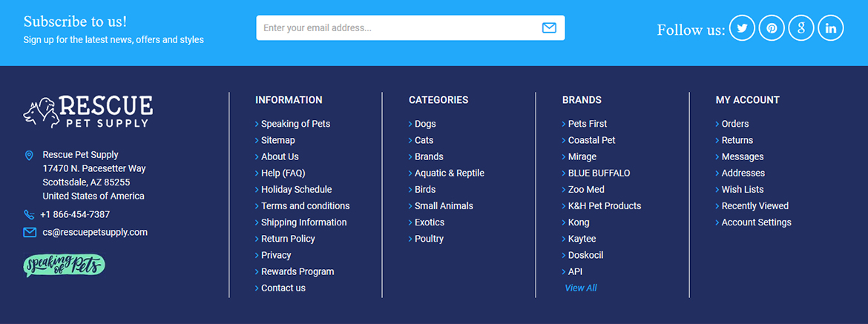868x324 pixels.
Task: Click the Rescue Pet Supply logo
Action: [x=88, y=112]
